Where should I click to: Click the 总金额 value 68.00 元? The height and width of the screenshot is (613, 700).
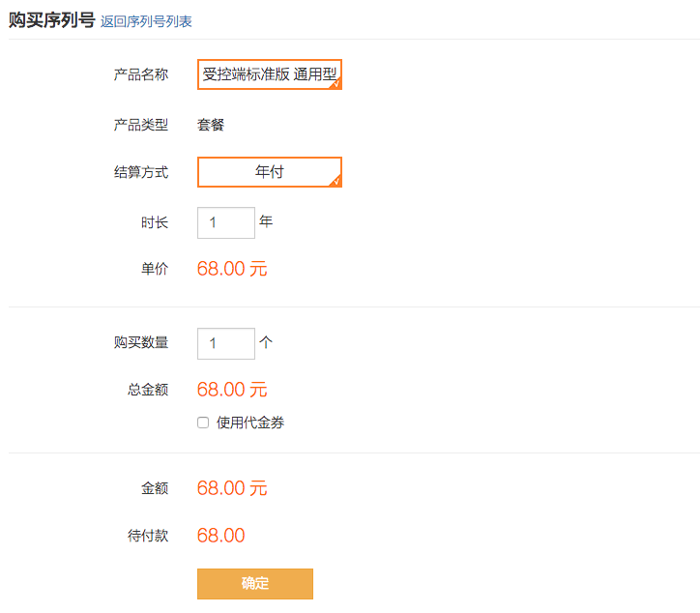232,390
